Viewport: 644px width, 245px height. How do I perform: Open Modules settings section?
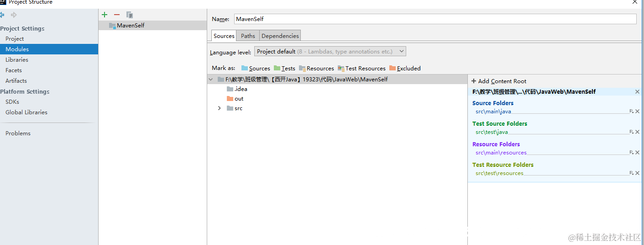pyautogui.click(x=49, y=49)
